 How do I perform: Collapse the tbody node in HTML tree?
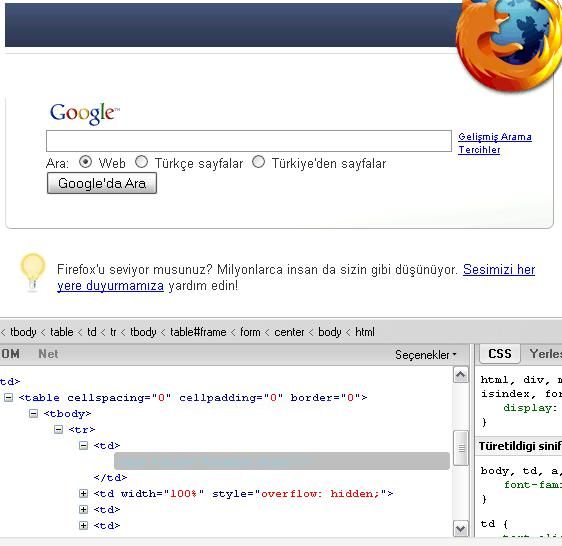point(33,413)
